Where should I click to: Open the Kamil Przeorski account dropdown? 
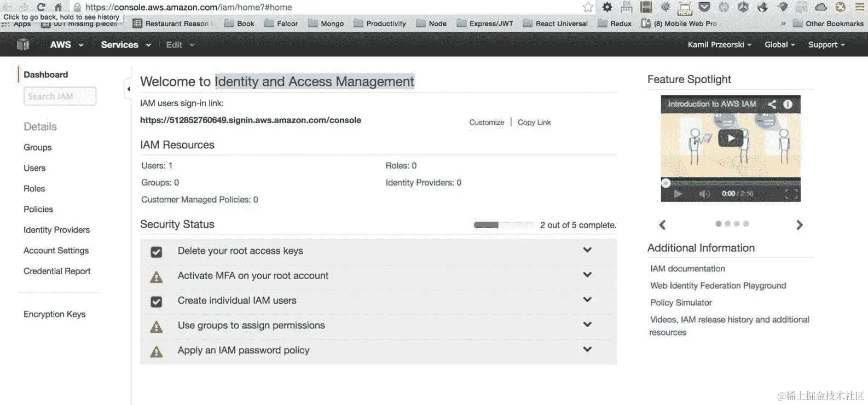click(x=719, y=45)
